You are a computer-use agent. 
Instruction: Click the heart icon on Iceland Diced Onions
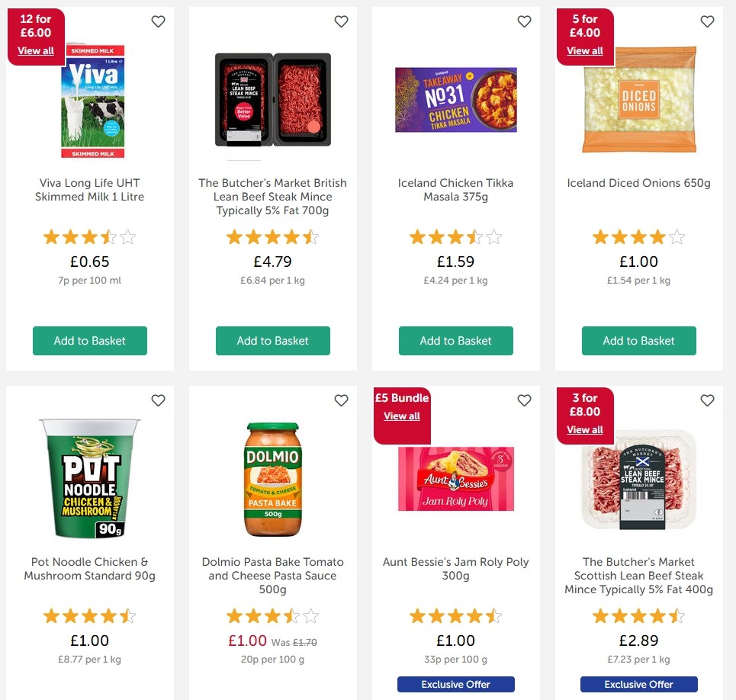click(x=707, y=21)
